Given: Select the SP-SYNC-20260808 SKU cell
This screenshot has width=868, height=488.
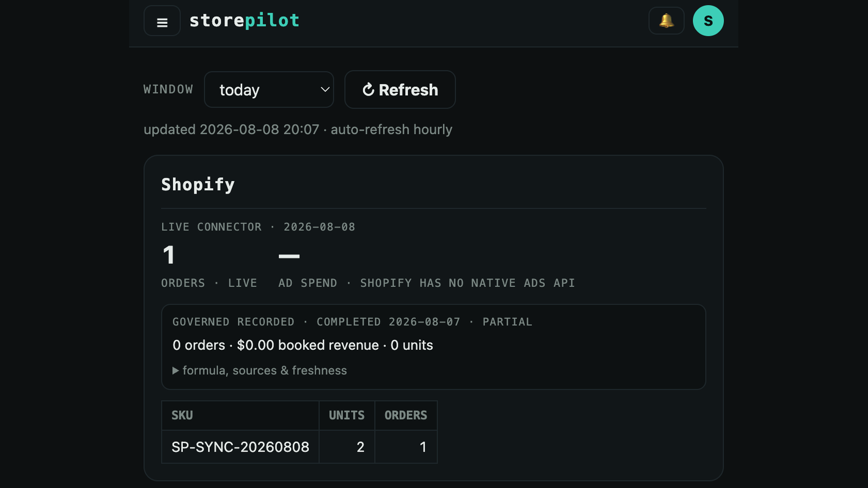Looking at the screenshot, I should [x=240, y=447].
